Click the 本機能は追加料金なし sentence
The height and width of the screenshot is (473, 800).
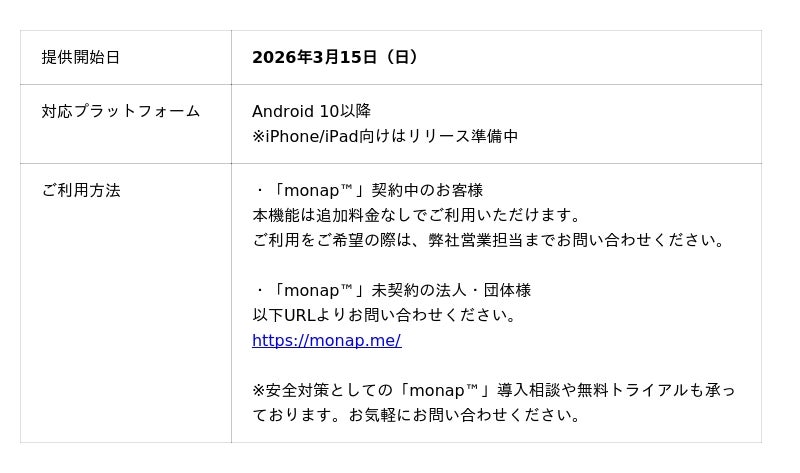click(x=417, y=215)
